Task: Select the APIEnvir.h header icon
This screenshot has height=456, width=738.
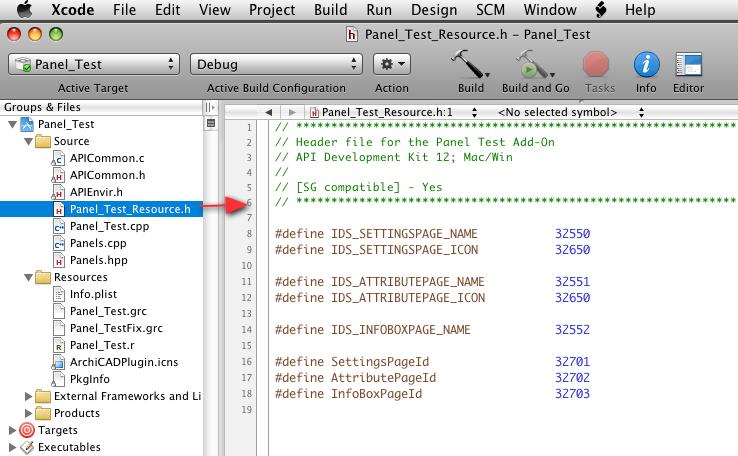Action: click(58, 192)
